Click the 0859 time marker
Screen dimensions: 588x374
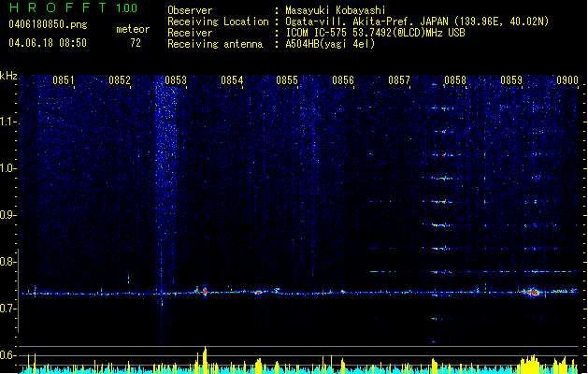pos(511,80)
